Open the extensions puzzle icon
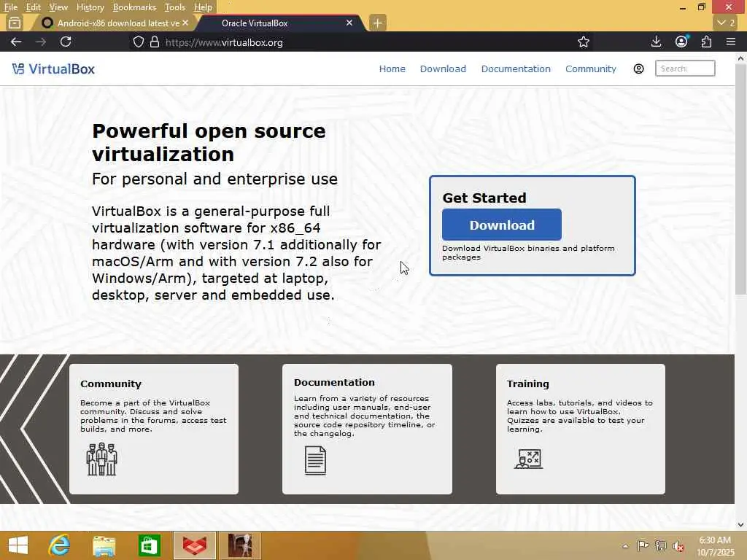The width and height of the screenshot is (747, 560). click(x=706, y=42)
